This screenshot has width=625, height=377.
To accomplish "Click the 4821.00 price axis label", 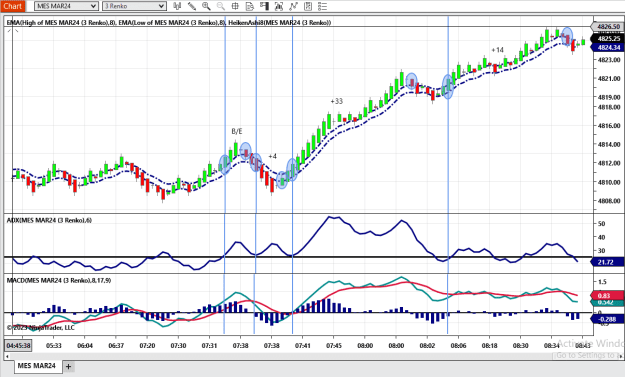I will (x=609, y=79).
